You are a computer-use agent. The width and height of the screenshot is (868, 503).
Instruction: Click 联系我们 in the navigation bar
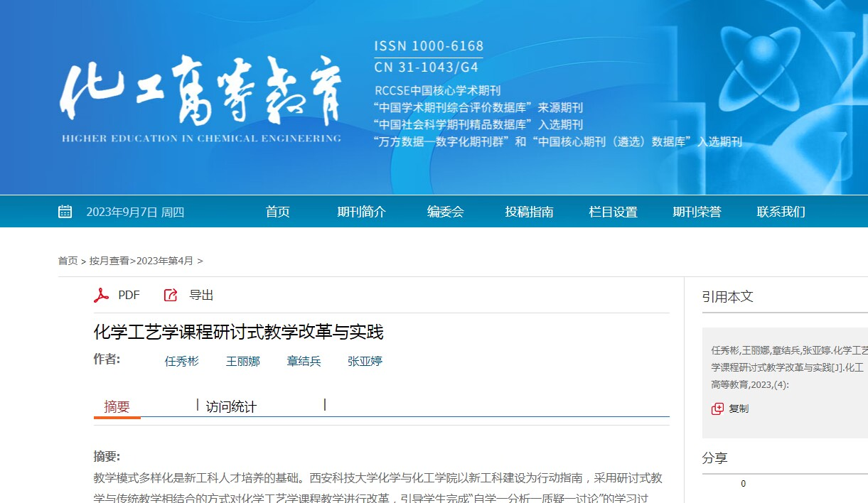tap(781, 212)
